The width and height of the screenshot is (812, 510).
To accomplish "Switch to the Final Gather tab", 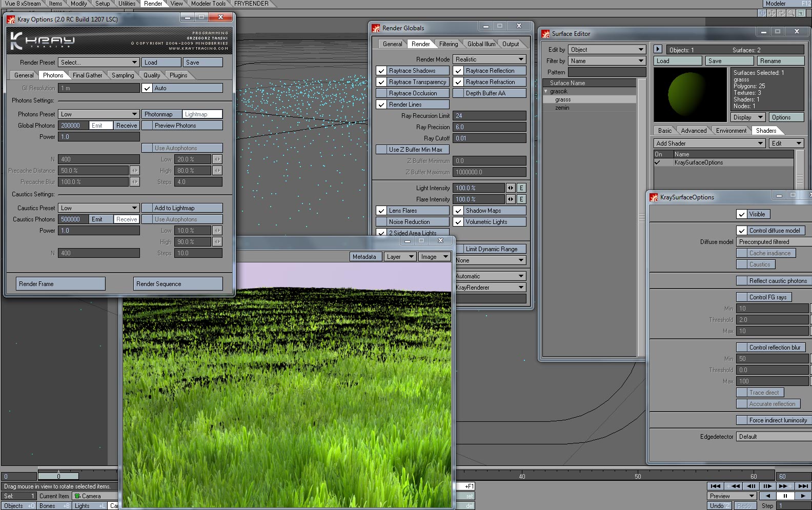I will click(87, 75).
